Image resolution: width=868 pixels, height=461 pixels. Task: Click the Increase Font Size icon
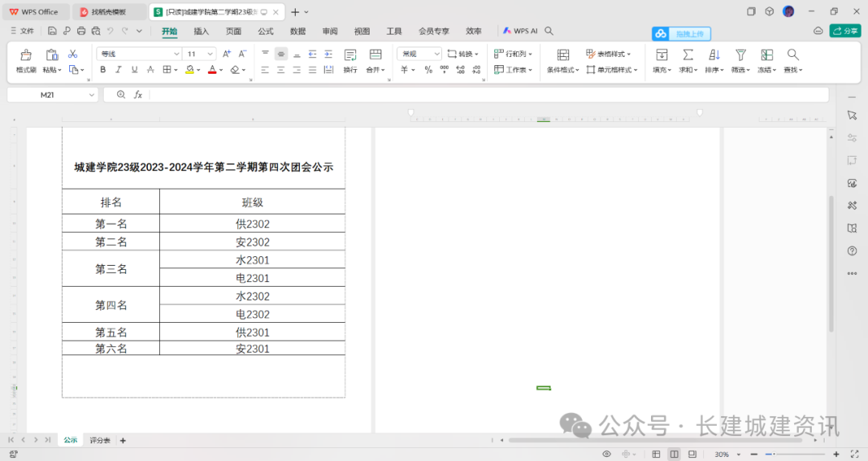point(227,54)
